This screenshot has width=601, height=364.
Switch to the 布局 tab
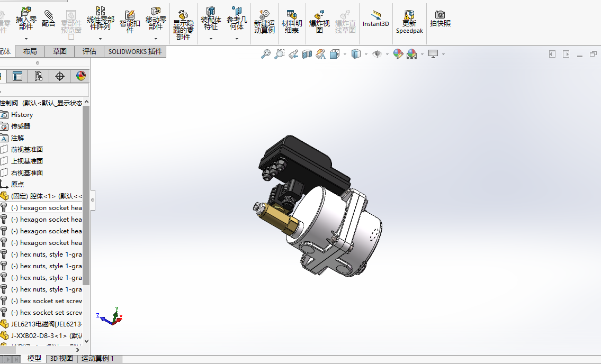click(x=30, y=51)
